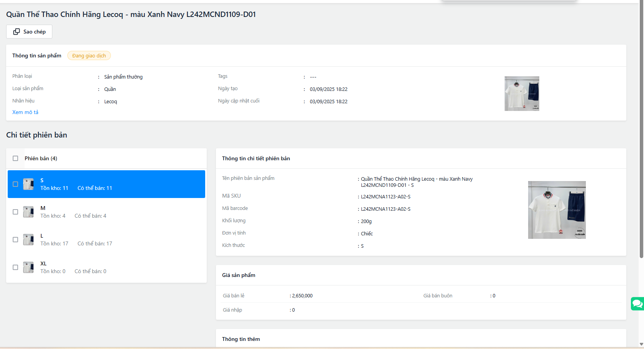Check the L variant checkbox

(15, 240)
